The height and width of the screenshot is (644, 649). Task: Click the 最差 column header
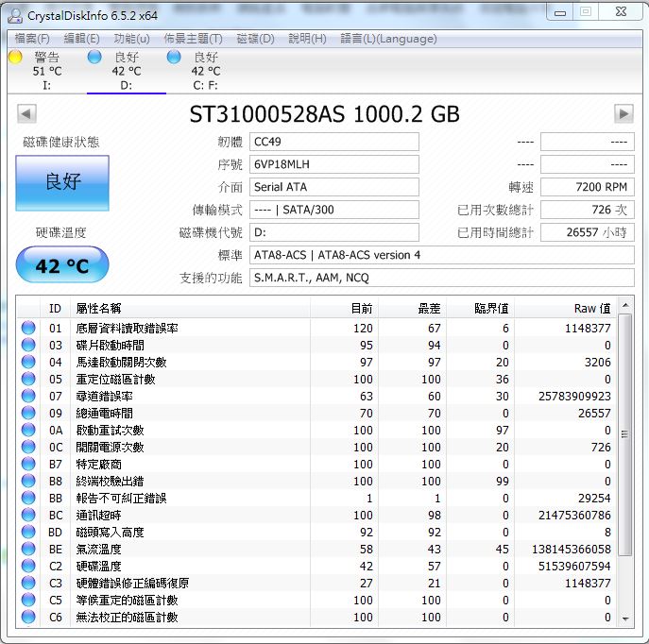(x=412, y=308)
